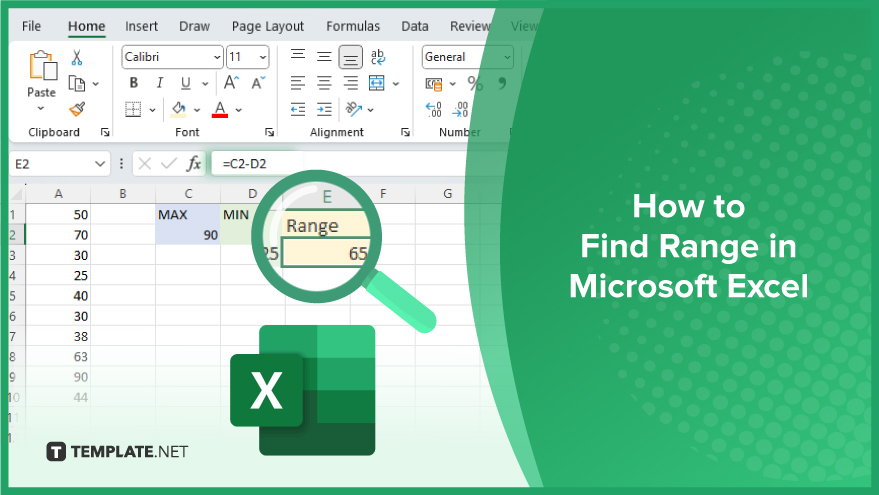Increase the decimal places
This screenshot has height=495, width=879.
(433, 109)
